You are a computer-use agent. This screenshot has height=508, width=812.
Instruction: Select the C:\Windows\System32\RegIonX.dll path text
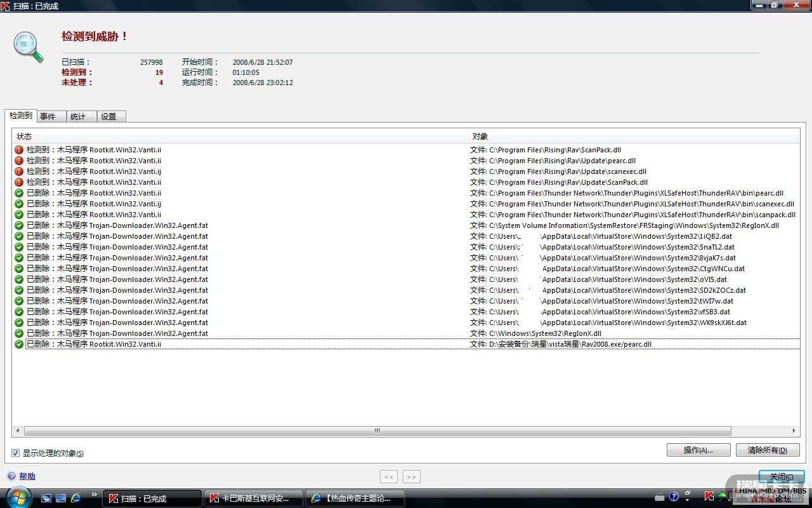point(545,333)
